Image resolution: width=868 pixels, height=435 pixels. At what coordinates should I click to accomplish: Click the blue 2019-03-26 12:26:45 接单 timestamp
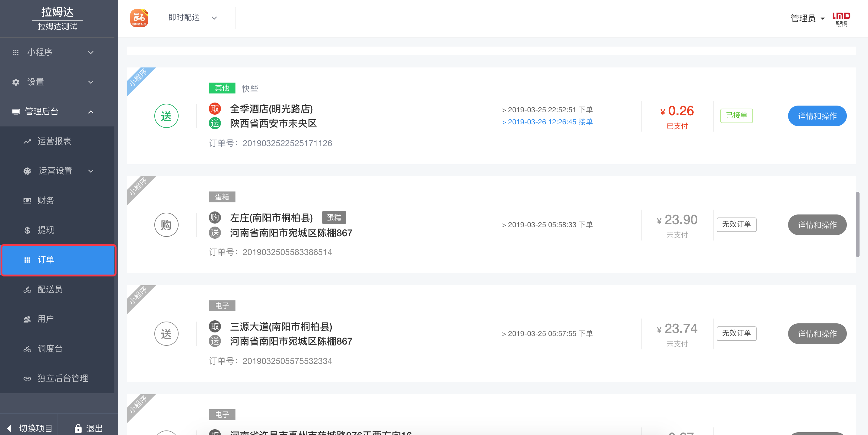(547, 122)
